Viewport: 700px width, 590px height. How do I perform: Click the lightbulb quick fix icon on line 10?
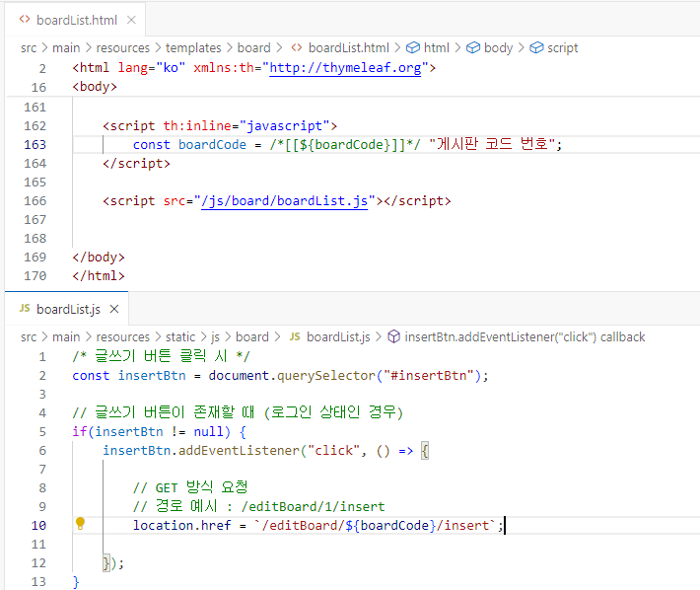(x=81, y=523)
